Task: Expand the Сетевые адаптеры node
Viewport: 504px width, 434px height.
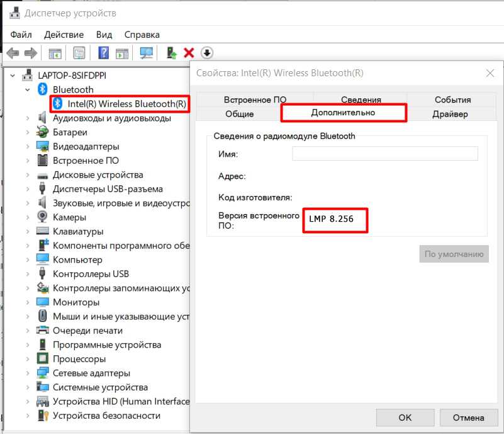Action: [x=27, y=373]
